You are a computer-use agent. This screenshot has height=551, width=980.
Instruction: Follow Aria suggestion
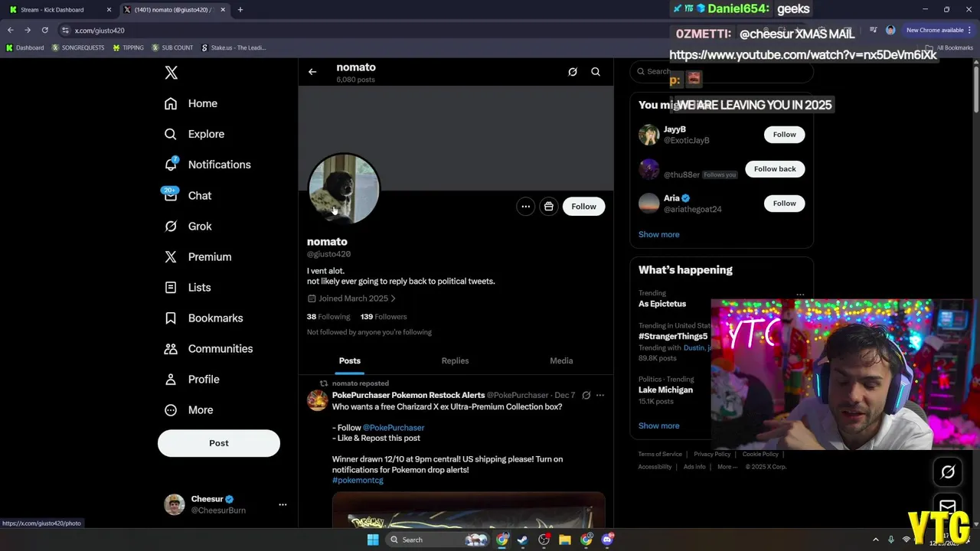pyautogui.click(x=784, y=204)
